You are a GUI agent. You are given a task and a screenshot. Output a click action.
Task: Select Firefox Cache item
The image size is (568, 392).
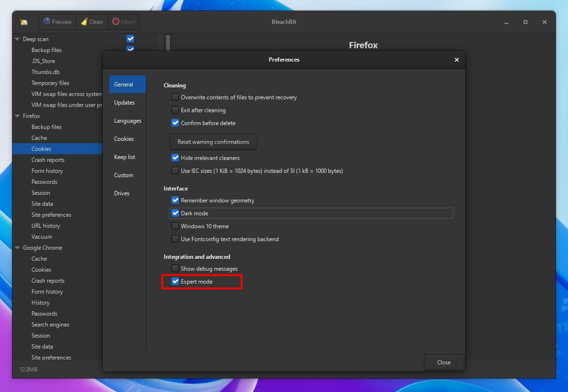(39, 138)
